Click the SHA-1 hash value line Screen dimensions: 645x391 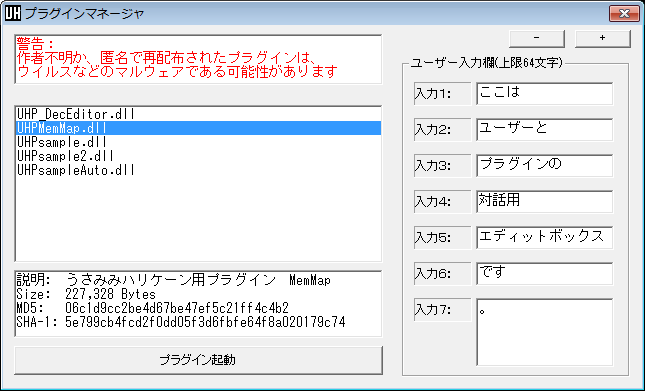[181, 322]
